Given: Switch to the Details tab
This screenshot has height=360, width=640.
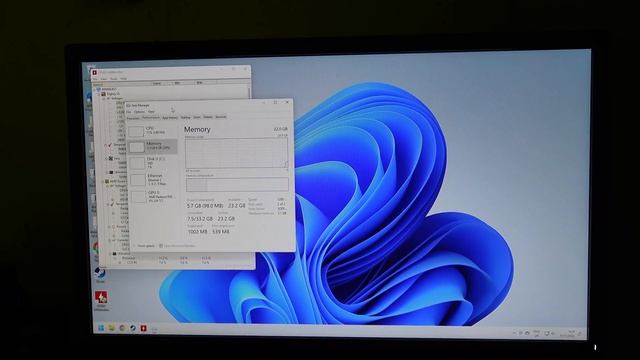Looking at the screenshot, I should (208, 117).
